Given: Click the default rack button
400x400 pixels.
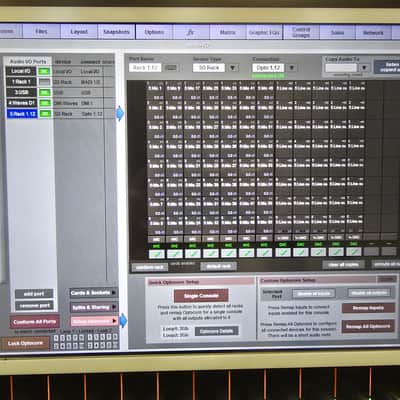Looking at the screenshot, I should pyautogui.click(x=218, y=266).
